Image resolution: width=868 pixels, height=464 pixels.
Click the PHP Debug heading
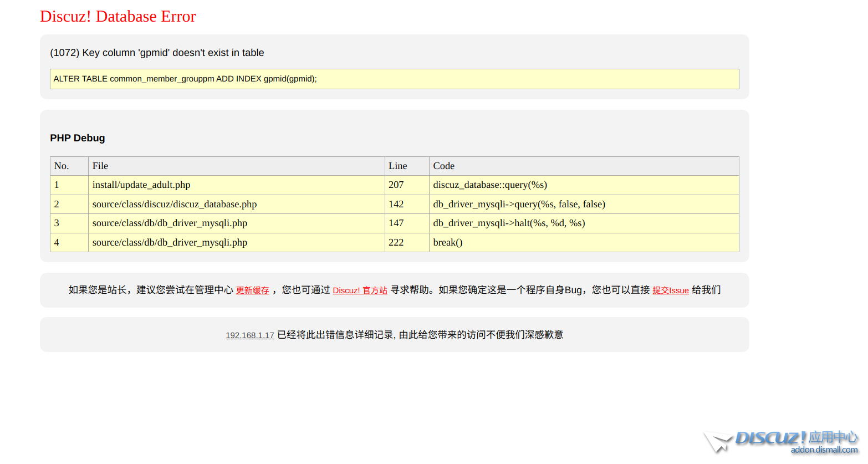coord(77,138)
